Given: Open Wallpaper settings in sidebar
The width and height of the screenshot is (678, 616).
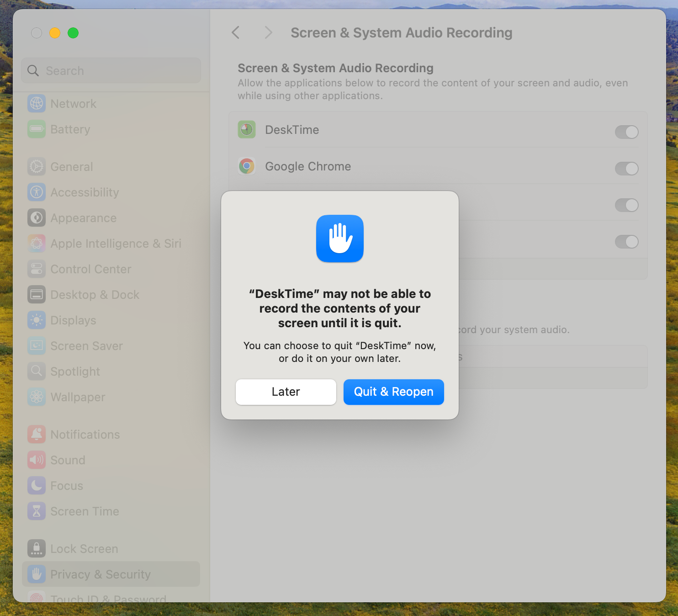Looking at the screenshot, I should (x=78, y=397).
